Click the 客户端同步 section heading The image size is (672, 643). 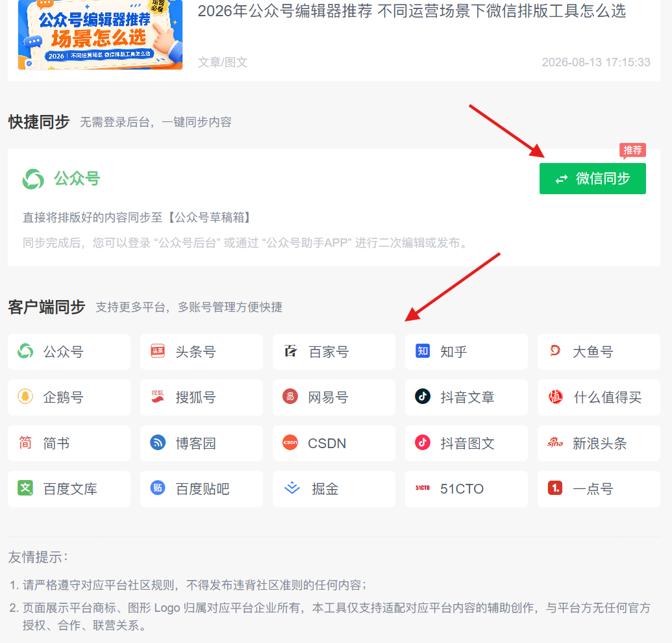point(46,307)
